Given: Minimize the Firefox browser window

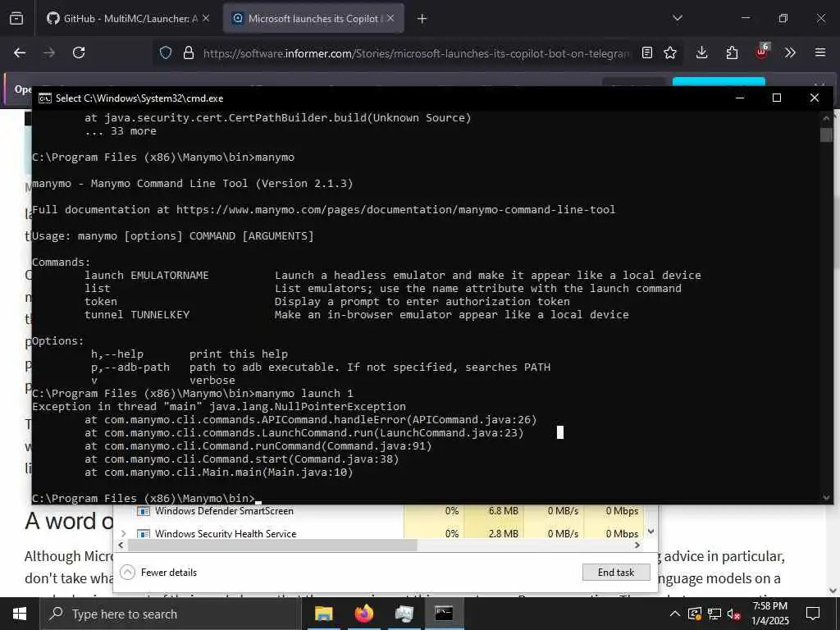Looking at the screenshot, I should [745, 18].
